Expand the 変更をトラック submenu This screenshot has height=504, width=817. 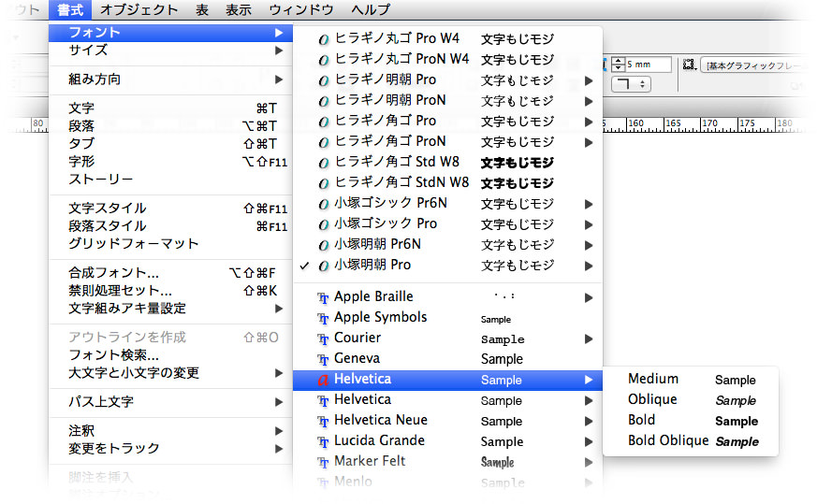tap(170, 449)
